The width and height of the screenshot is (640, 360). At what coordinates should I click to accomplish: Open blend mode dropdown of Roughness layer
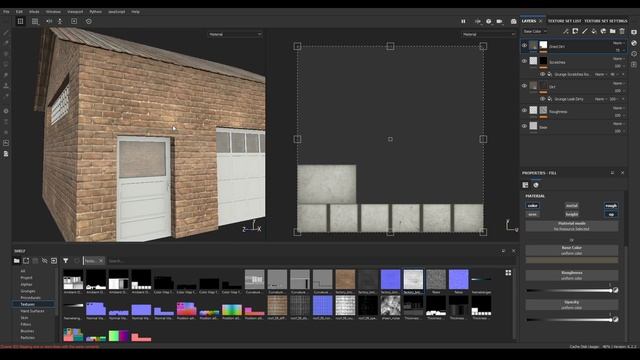[x=618, y=108]
